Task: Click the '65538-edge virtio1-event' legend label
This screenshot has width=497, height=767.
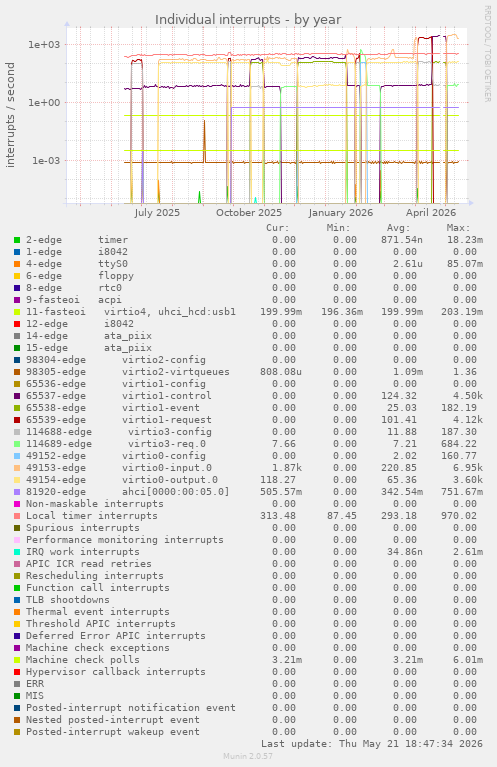Action: tap(113, 408)
